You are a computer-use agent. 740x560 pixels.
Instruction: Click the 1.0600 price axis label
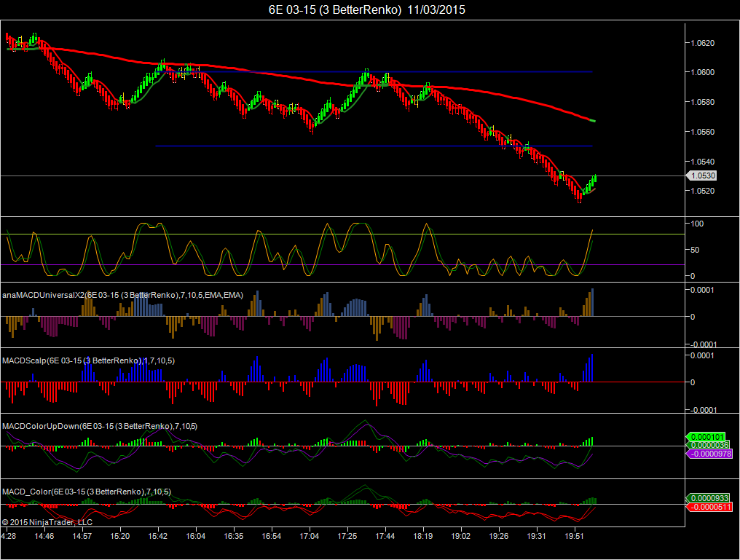(702, 72)
